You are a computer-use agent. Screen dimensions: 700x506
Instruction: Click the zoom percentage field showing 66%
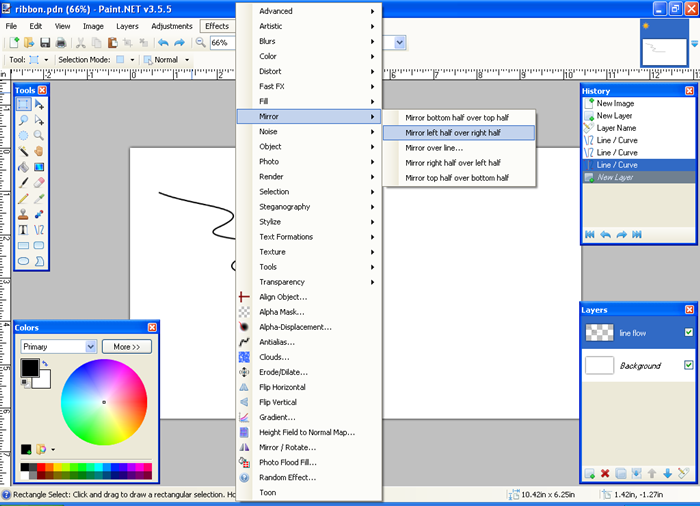222,43
